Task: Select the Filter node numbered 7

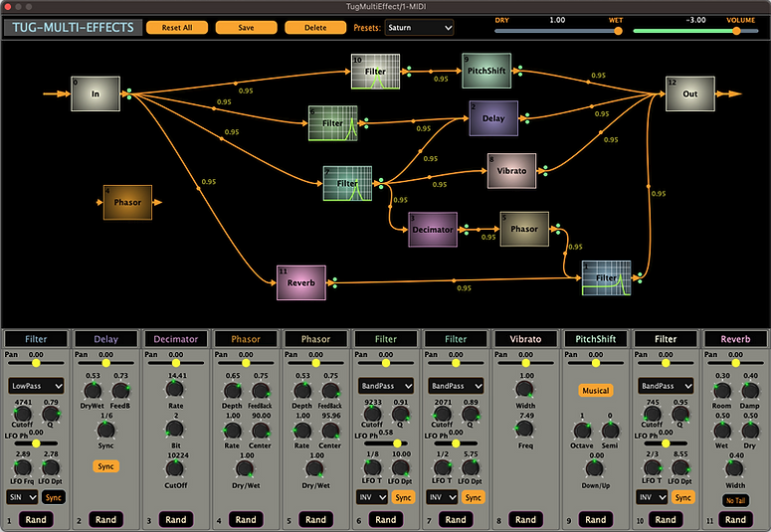Action: [347, 183]
